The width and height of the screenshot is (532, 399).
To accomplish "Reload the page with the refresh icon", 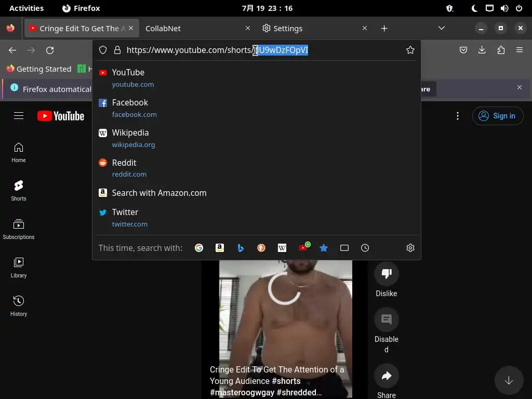I will pos(50,50).
